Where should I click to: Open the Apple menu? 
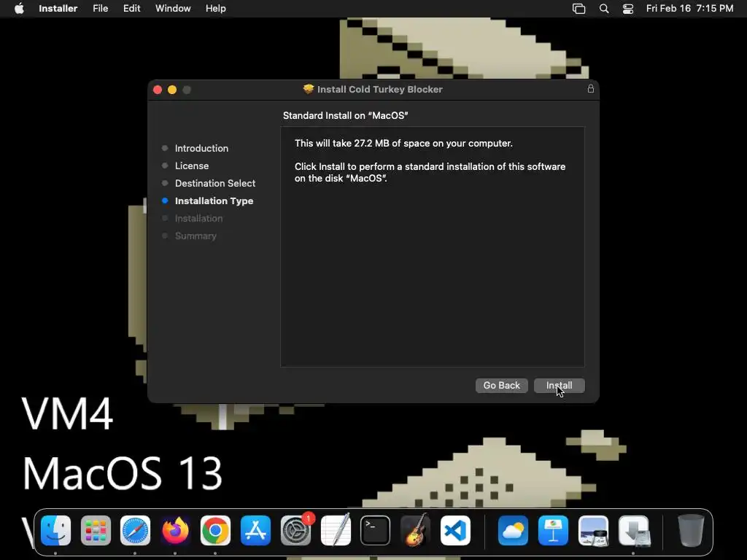point(19,9)
